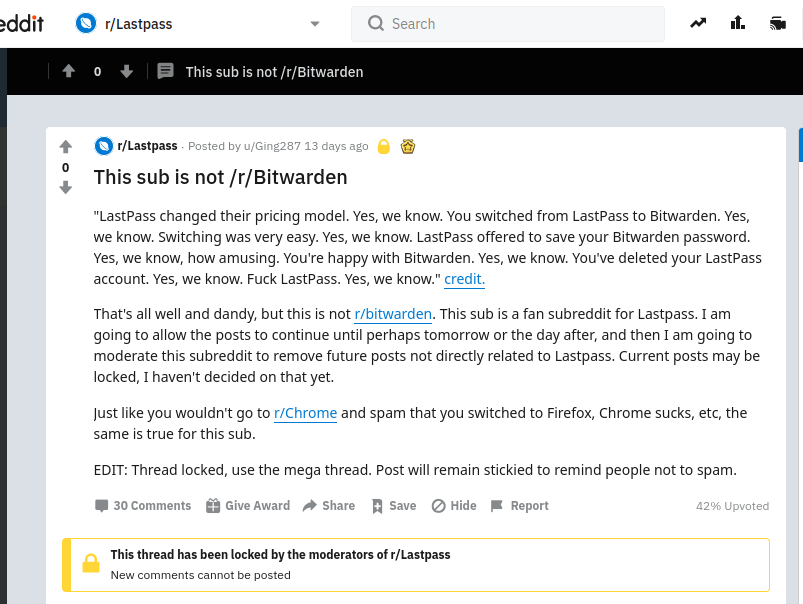Viewport: 803px width, 604px height.
Task: Downvote the post in the black header bar
Action: (x=126, y=71)
